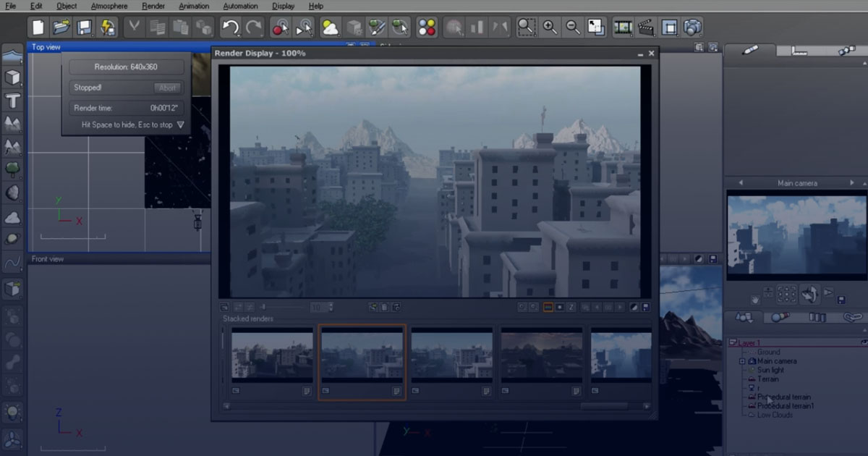Enable the Z-depth channel in Render Display
Screen dimensions: 868x456
coord(571,306)
